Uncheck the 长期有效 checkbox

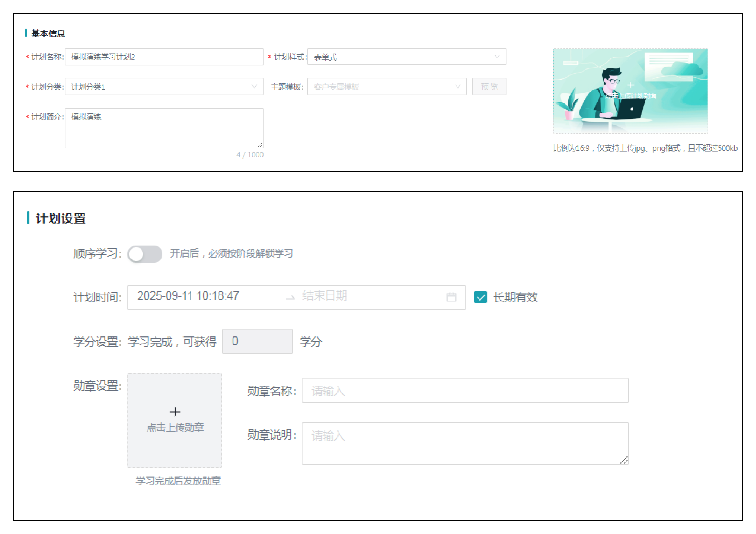pos(481,297)
